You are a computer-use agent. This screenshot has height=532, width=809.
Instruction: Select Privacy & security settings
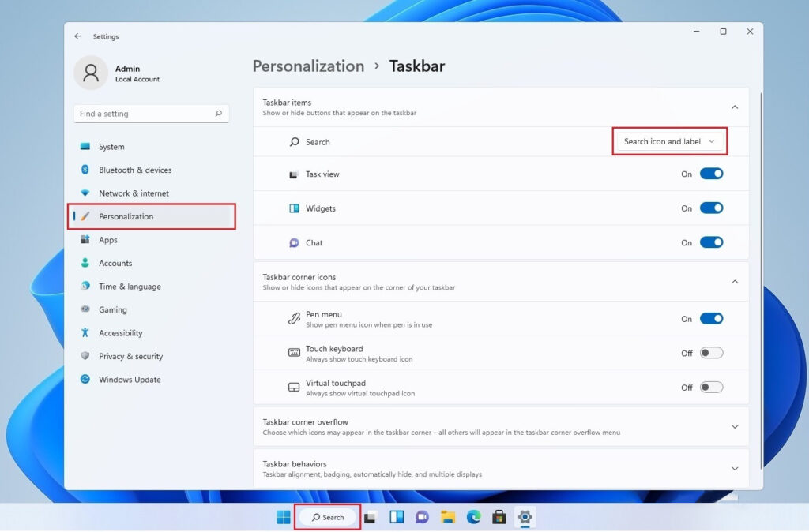tap(131, 356)
